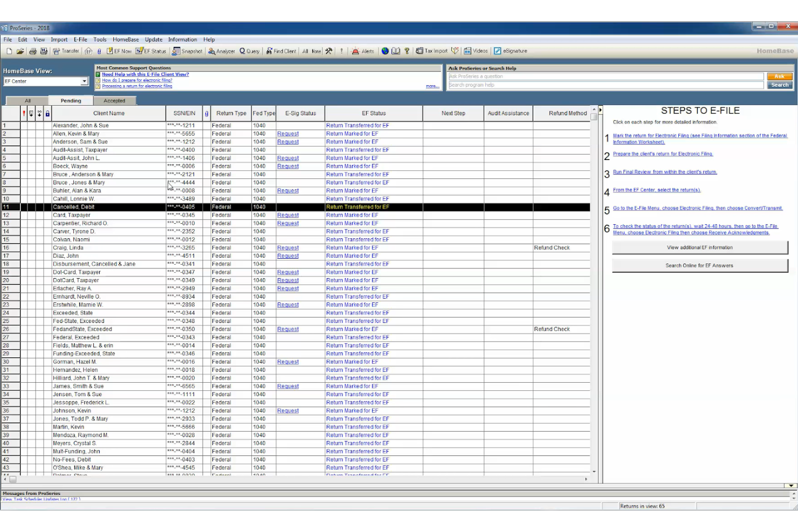Viewport: 798px width, 532px height.
Task: Click the open book icon in toolbar
Action: coord(396,51)
